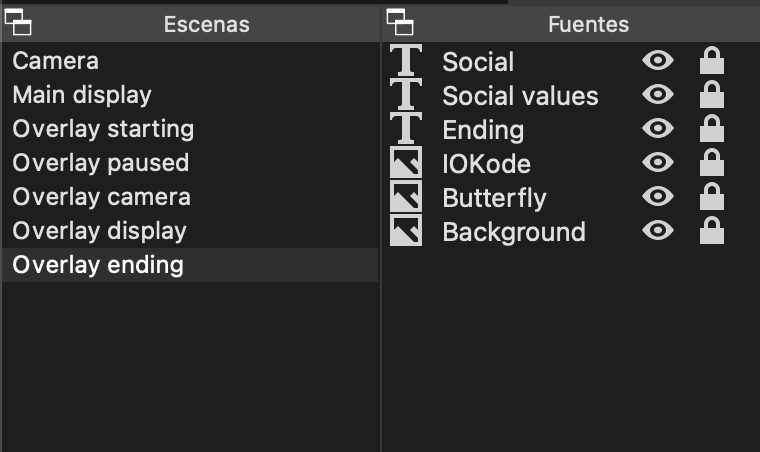Click the image icon beside IOKode source
The width and height of the screenshot is (760, 452).
click(x=405, y=163)
